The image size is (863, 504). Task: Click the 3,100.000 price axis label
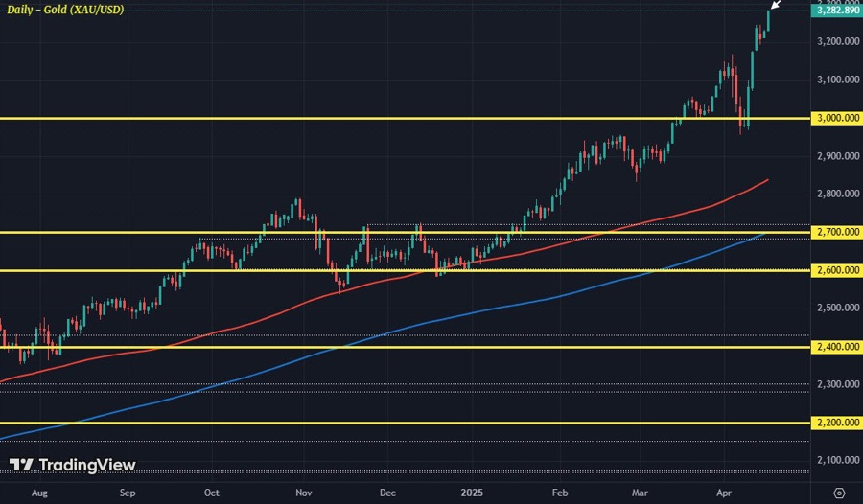(838, 80)
